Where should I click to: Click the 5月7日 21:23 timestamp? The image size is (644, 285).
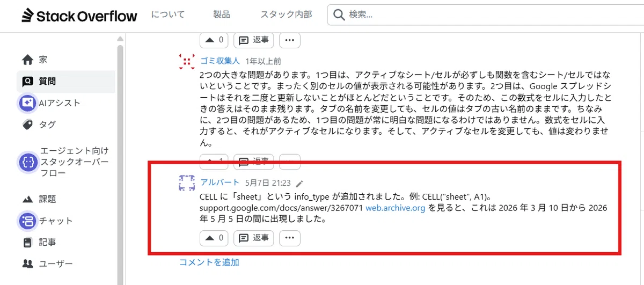[268, 183]
